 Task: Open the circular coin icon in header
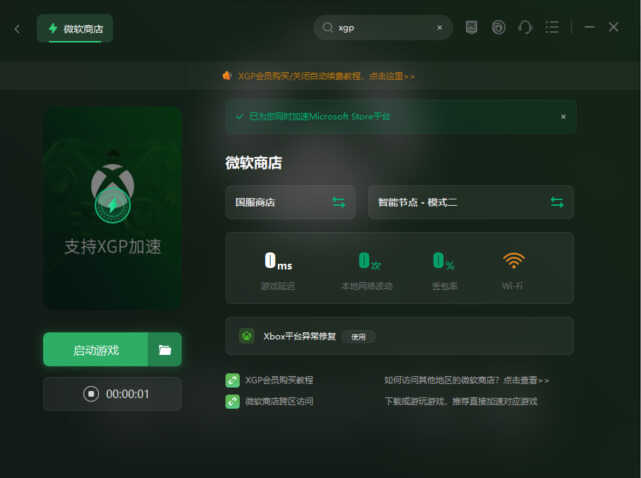point(498,27)
